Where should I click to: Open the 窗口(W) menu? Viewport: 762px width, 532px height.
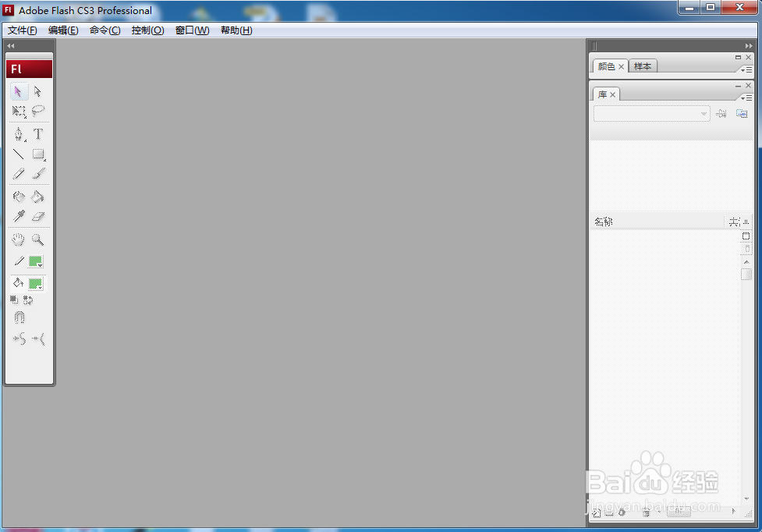coord(193,30)
